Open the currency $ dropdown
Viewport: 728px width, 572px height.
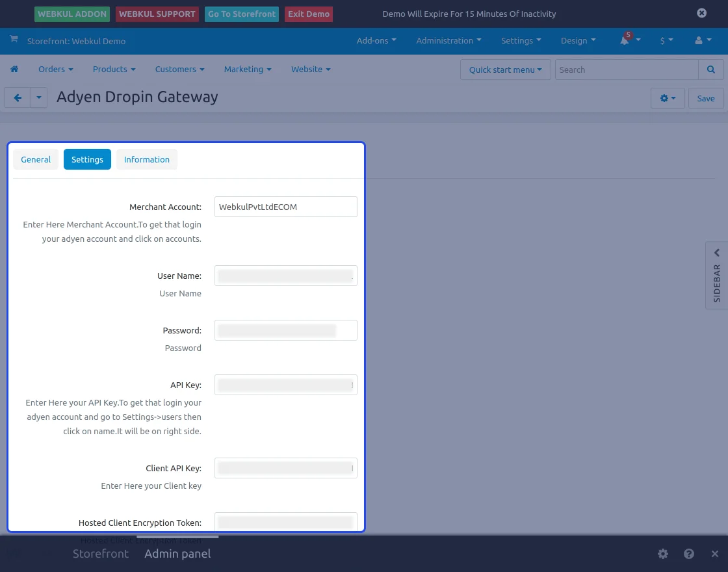[666, 40]
